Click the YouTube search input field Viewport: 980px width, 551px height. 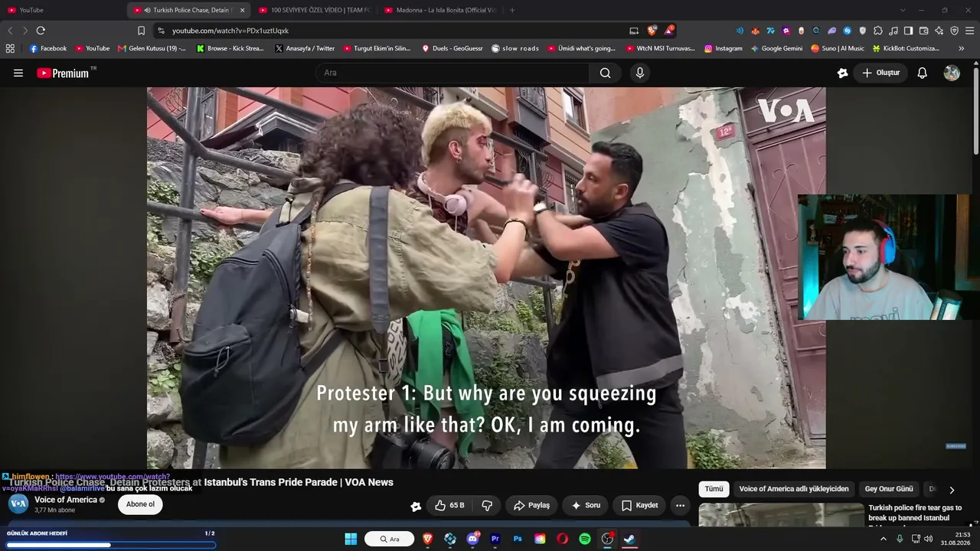pos(452,73)
